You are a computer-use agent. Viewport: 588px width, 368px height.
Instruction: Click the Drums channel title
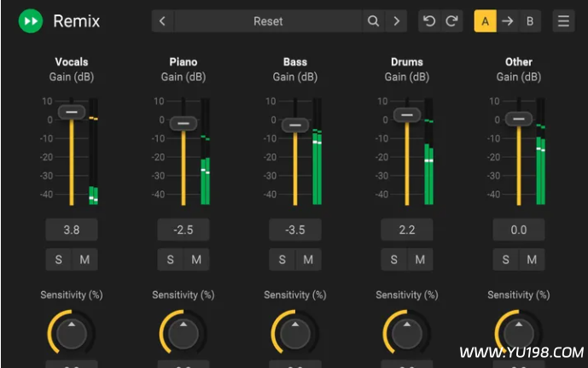[407, 61]
